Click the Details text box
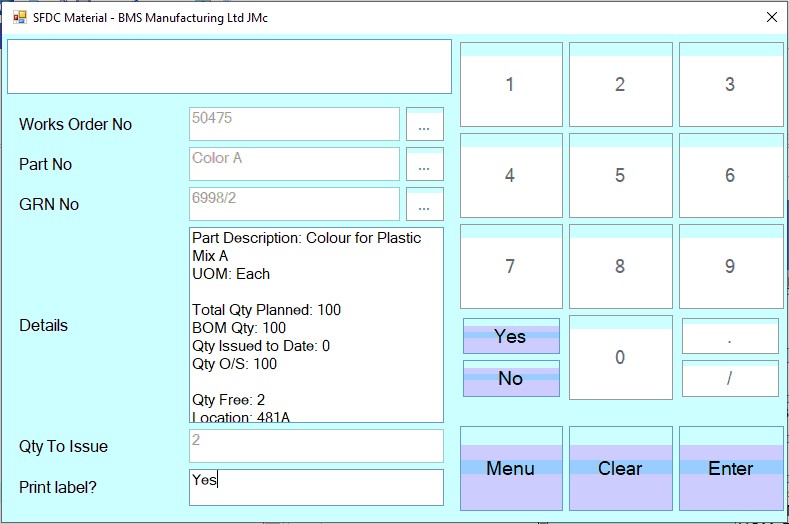789x524 pixels. coord(316,325)
